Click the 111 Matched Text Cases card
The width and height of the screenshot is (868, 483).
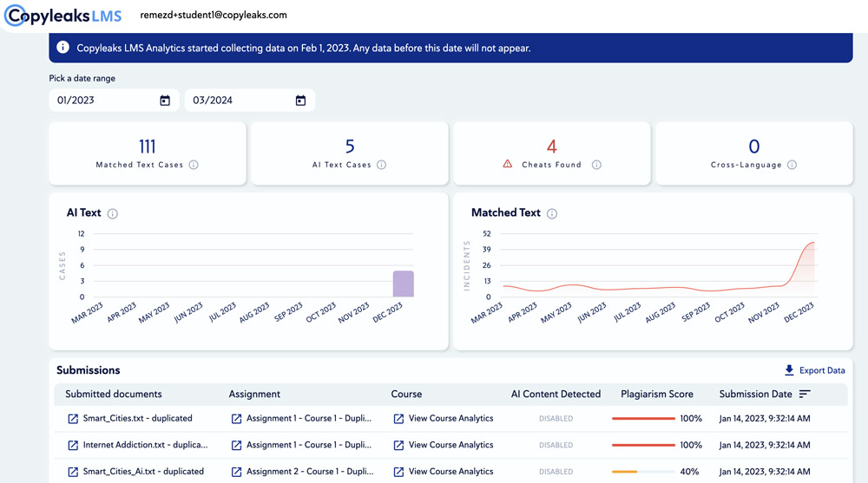point(148,153)
